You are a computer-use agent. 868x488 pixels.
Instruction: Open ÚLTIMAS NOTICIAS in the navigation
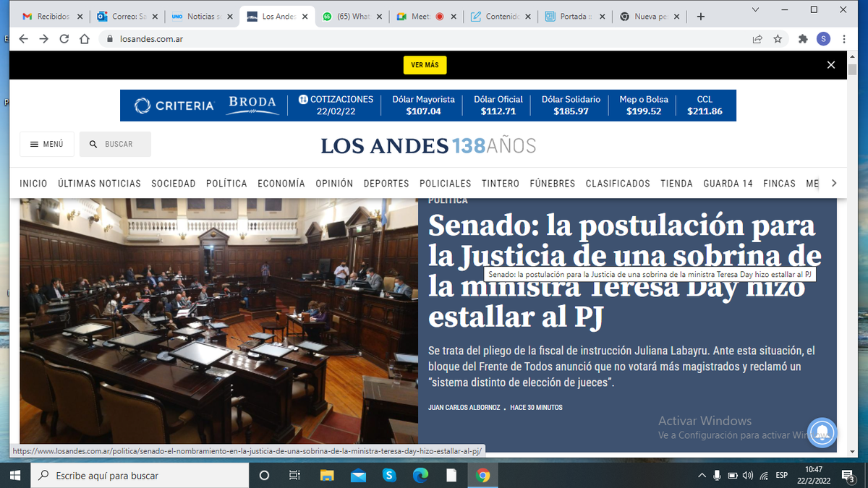100,184
